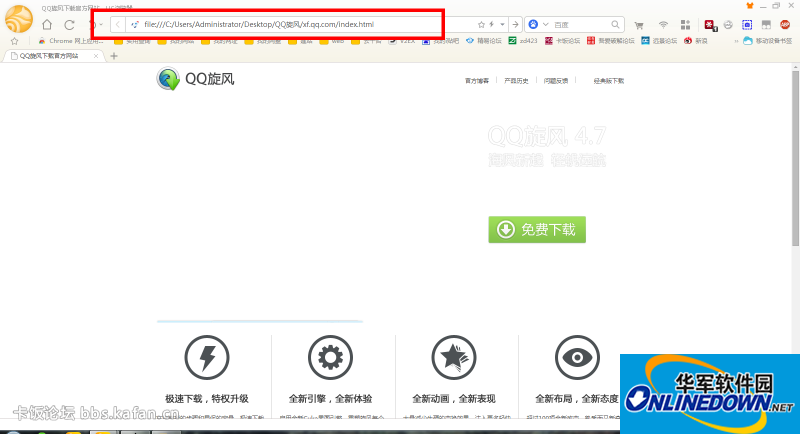Click the back arrow beside address bar

coord(118,24)
